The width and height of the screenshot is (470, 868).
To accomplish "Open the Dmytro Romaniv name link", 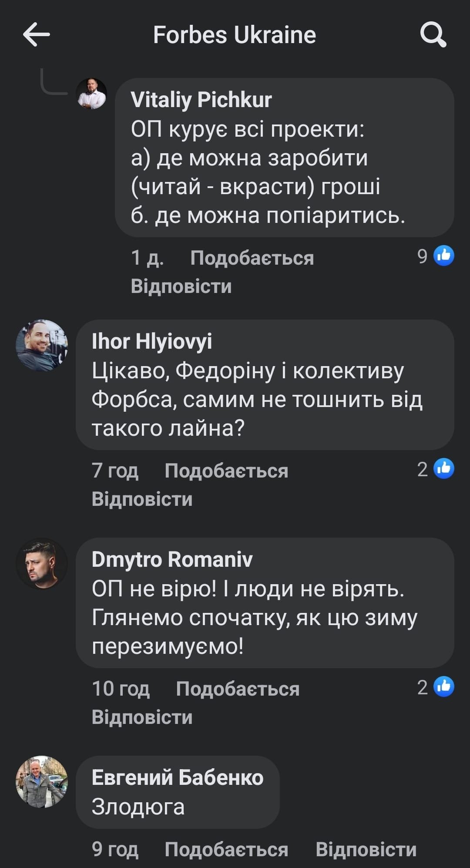I will tap(172, 560).
